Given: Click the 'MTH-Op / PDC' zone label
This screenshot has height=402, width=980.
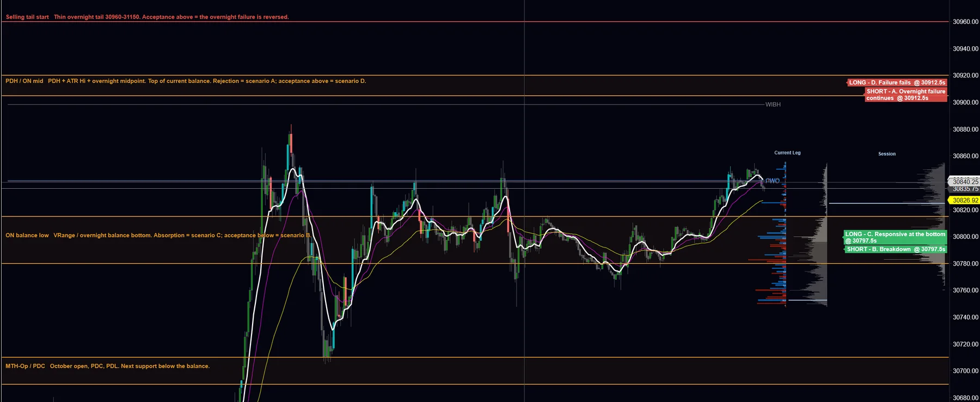Looking at the screenshot, I should click(25, 366).
